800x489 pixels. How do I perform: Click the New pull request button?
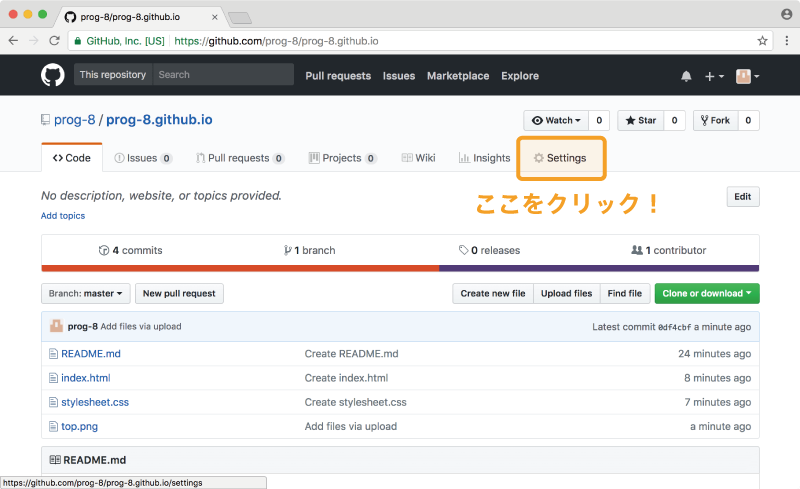(x=179, y=294)
